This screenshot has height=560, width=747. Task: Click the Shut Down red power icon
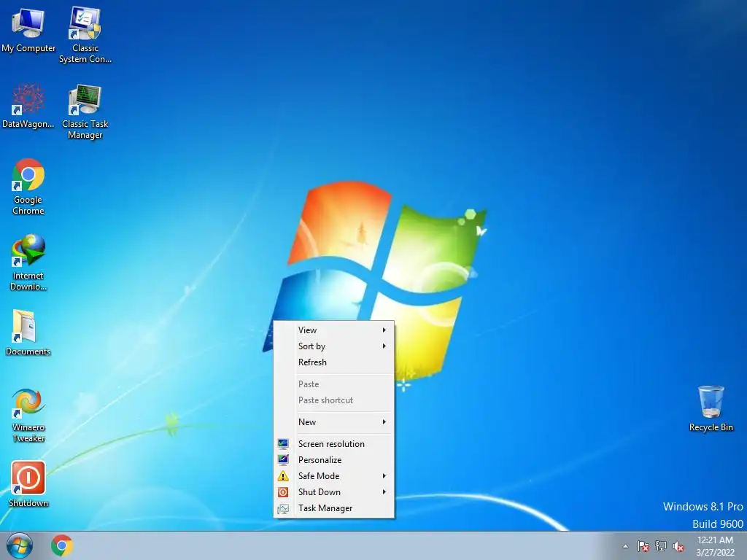tap(283, 492)
